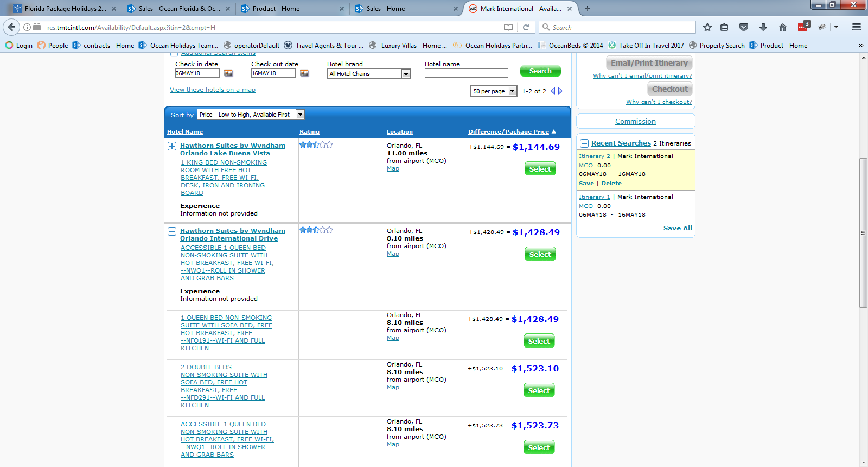Open View these hotels on a map
This screenshot has height=467, width=868.
click(213, 90)
